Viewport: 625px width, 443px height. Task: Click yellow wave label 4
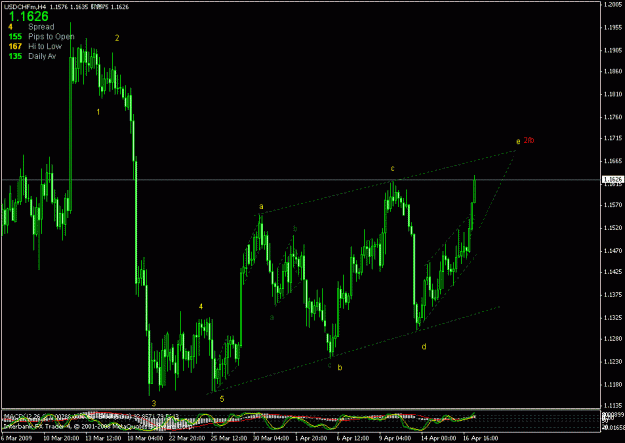201,307
